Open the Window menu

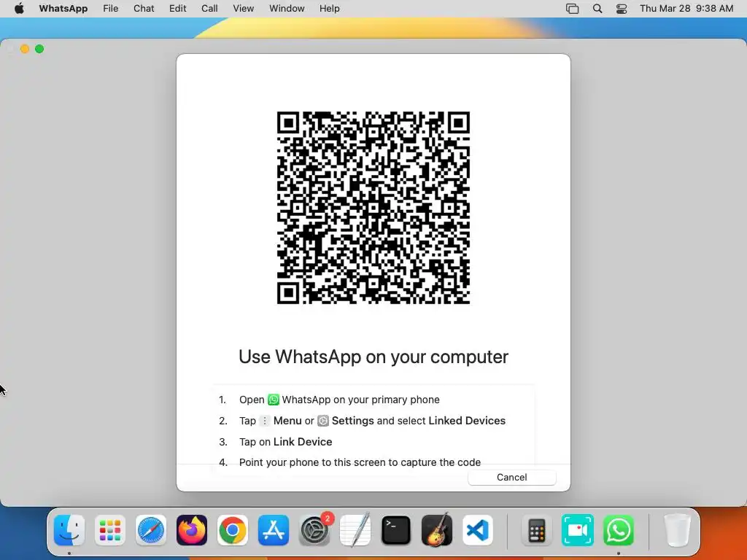point(287,9)
